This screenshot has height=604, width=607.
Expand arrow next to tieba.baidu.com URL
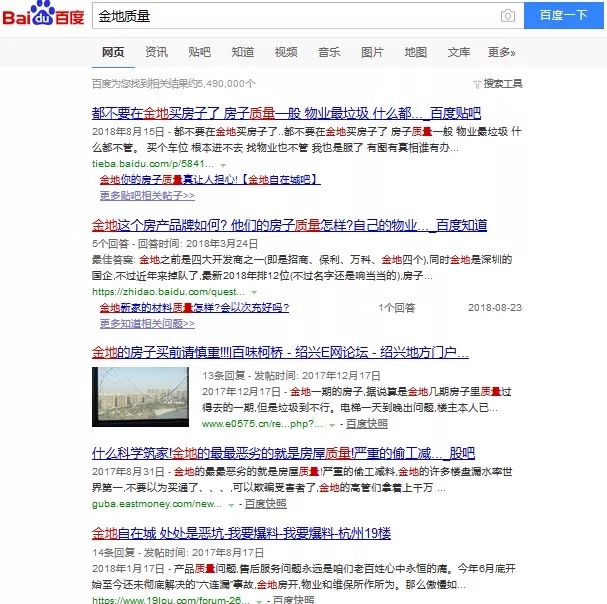[x=223, y=165]
